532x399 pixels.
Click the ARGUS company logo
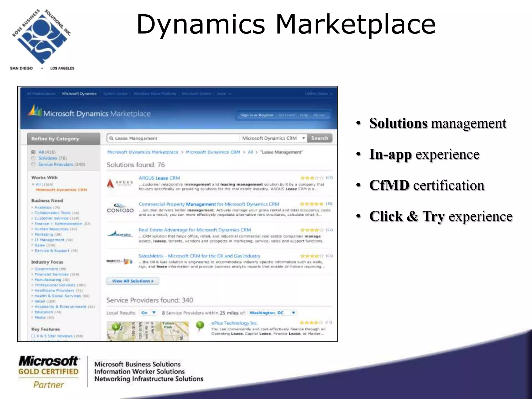(119, 183)
